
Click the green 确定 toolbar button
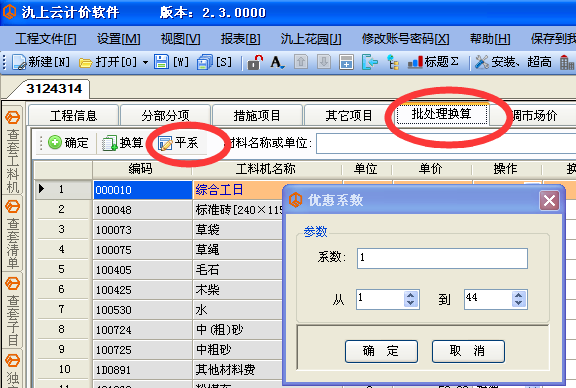pos(69,143)
